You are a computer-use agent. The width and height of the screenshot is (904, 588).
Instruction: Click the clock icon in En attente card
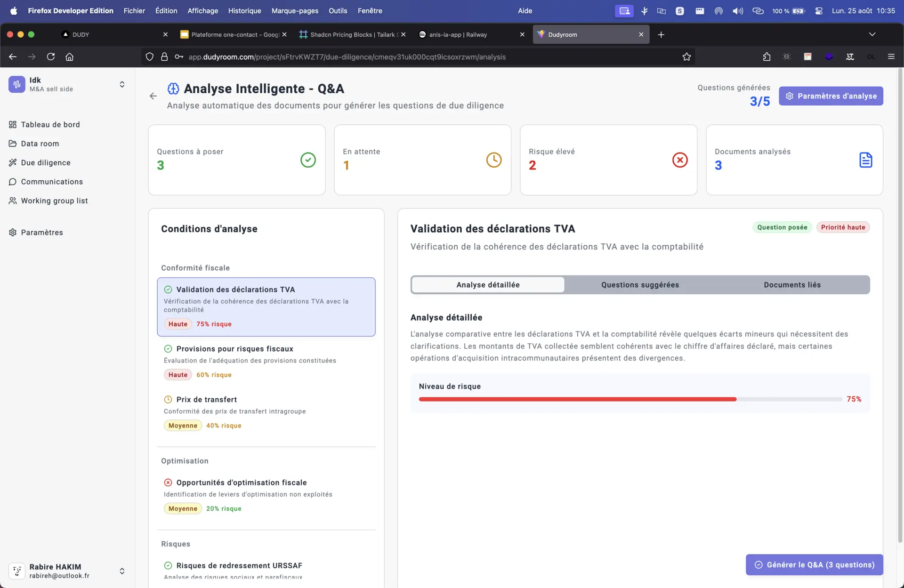(x=493, y=160)
